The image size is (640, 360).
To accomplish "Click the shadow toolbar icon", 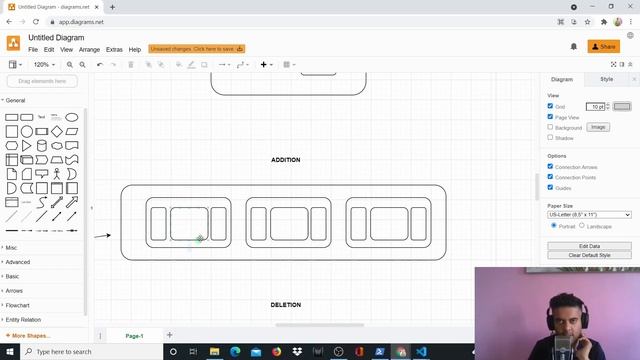I will [204, 64].
